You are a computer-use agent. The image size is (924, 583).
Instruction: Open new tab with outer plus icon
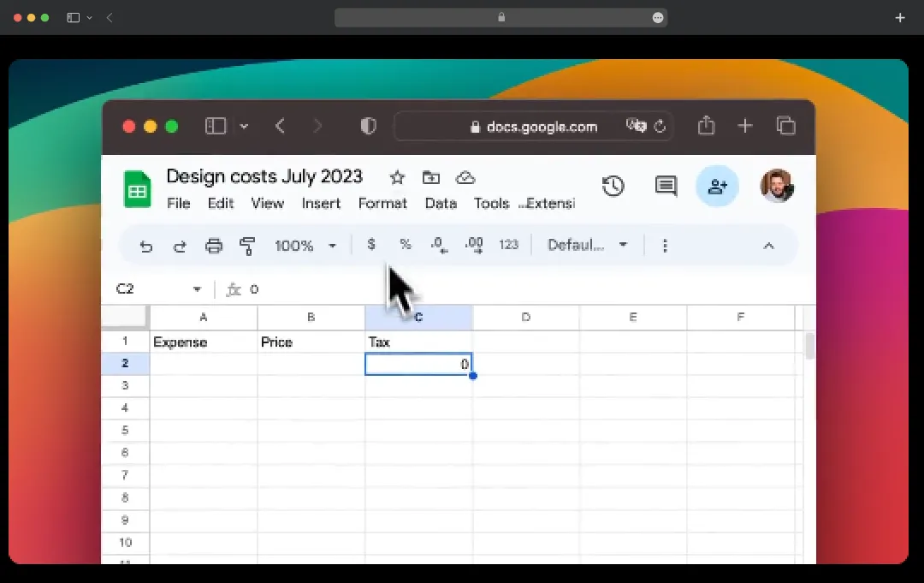[900, 18]
